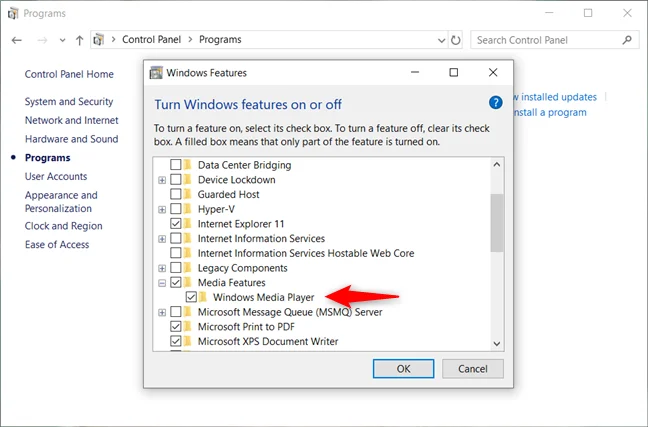Click the features list scroll down arrow

click(497, 344)
